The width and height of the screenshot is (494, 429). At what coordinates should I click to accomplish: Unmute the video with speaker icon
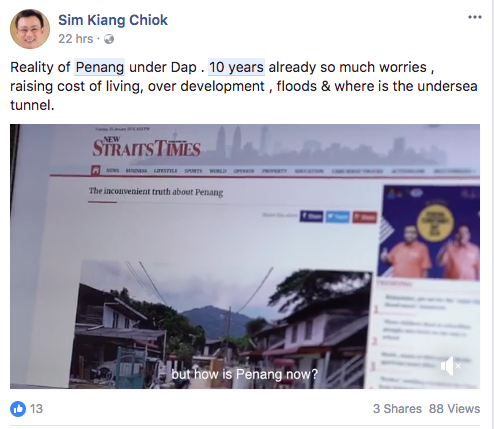(x=450, y=366)
